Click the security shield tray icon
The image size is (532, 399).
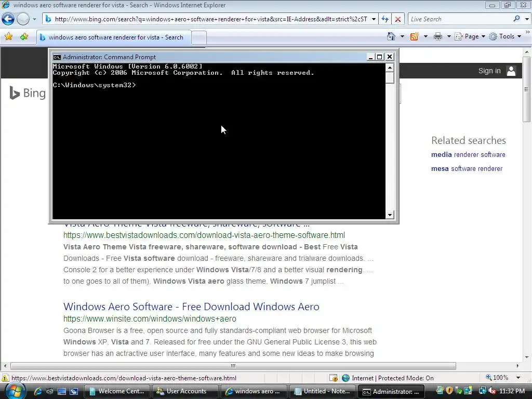click(x=449, y=391)
